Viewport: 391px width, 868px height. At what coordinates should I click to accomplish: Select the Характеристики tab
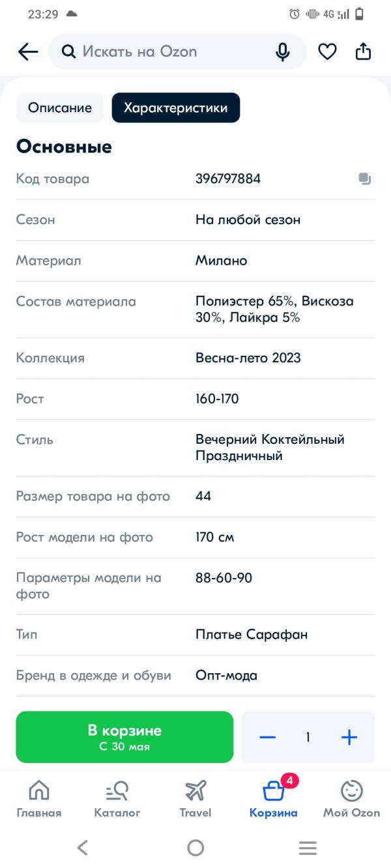pos(176,108)
